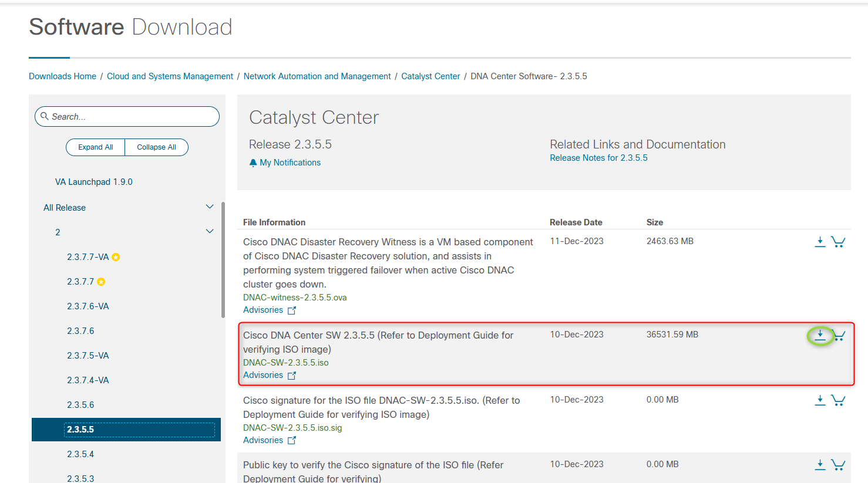Open external link icon beside iso.sig Advisories
Screen dimensions: 868x483
pos(292,441)
